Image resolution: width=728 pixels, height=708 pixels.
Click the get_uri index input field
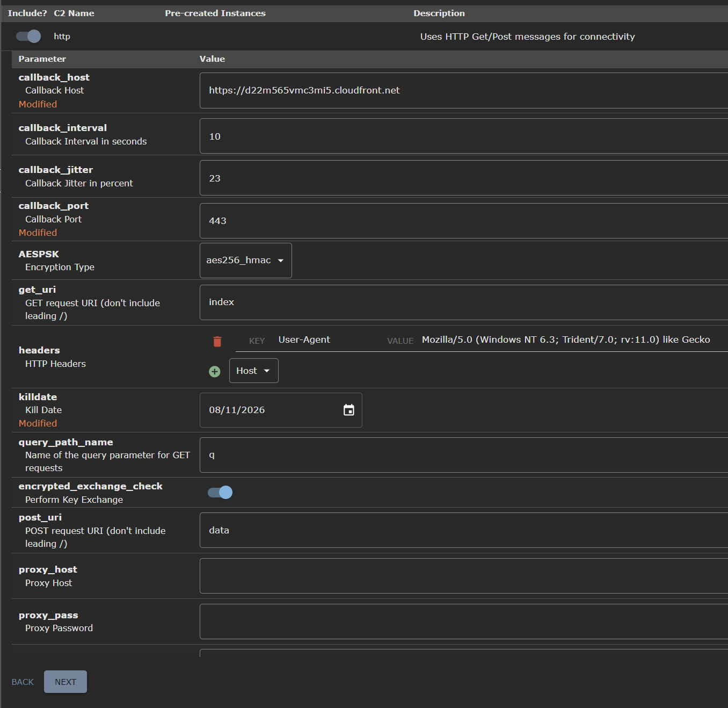[462, 302]
